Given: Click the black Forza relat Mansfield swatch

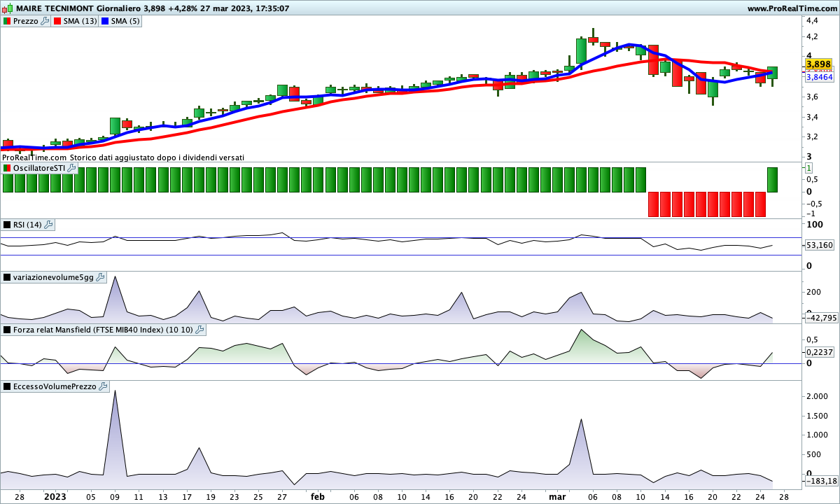Looking at the screenshot, I should [7, 330].
